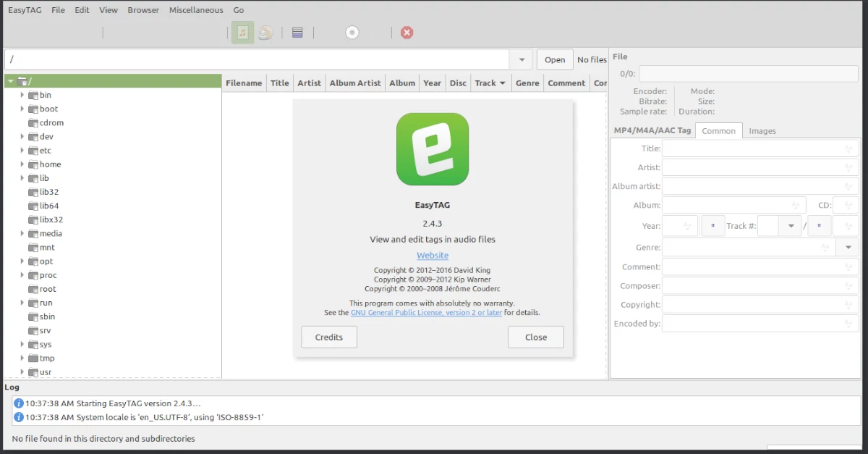Open the File menu
This screenshot has height=454, width=868.
point(59,10)
